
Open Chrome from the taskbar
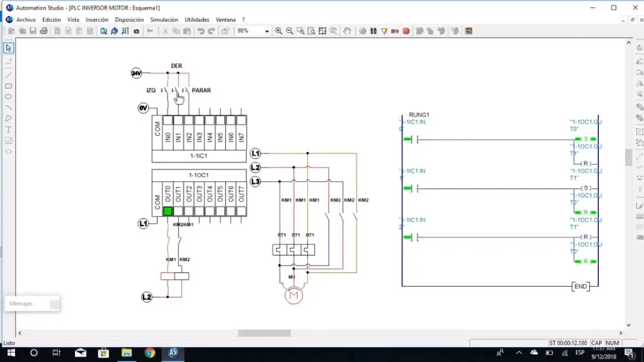[x=149, y=353]
